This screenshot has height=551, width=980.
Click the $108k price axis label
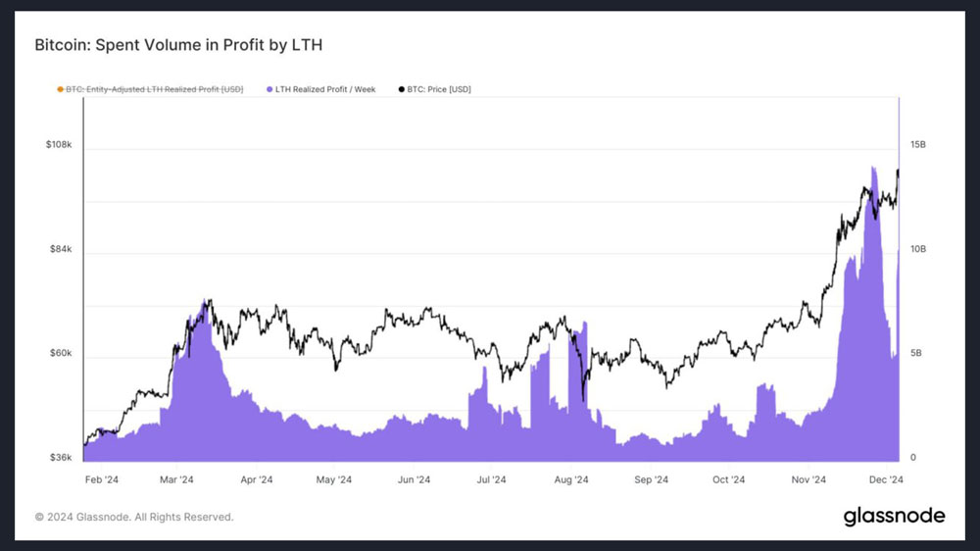click(59, 144)
